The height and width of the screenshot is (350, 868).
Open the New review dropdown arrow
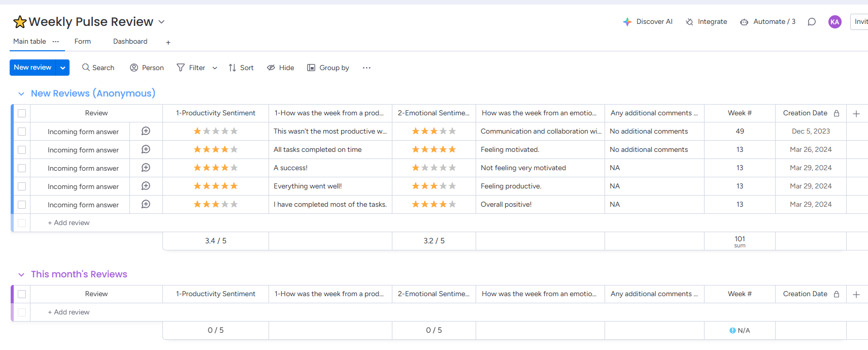click(63, 68)
